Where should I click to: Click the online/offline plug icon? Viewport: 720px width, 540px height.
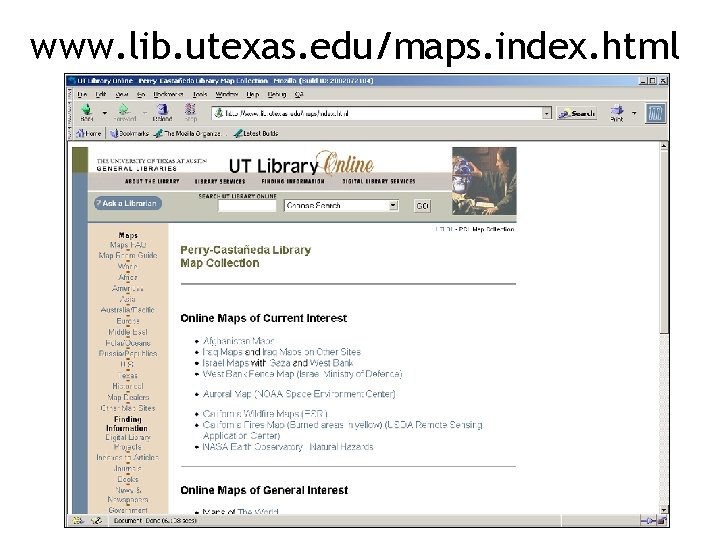(647, 521)
